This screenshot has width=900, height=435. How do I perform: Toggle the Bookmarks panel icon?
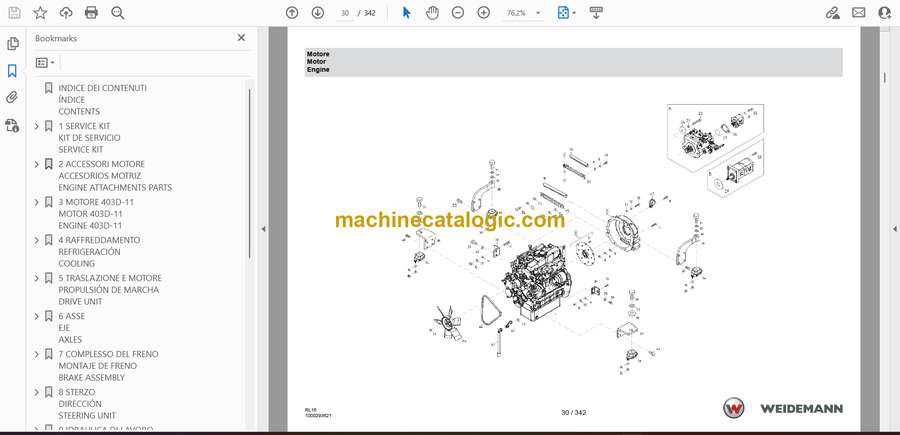12,71
